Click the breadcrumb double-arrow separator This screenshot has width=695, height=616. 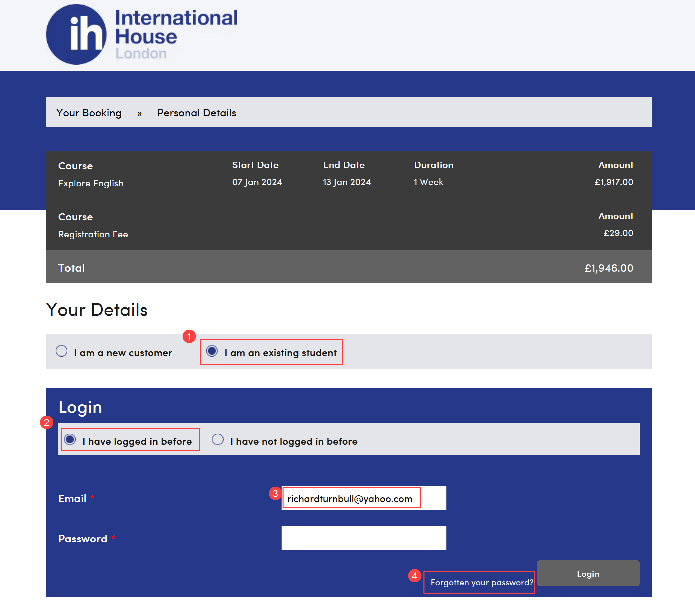click(x=139, y=113)
